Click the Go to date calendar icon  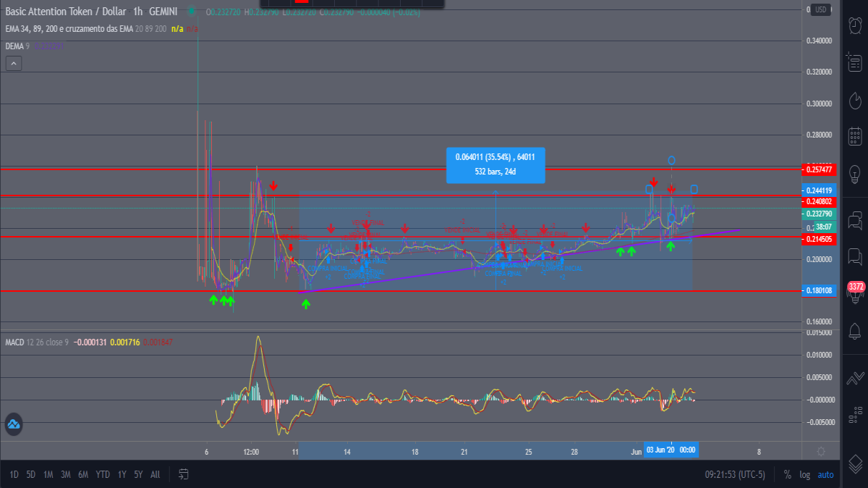pos(184,474)
